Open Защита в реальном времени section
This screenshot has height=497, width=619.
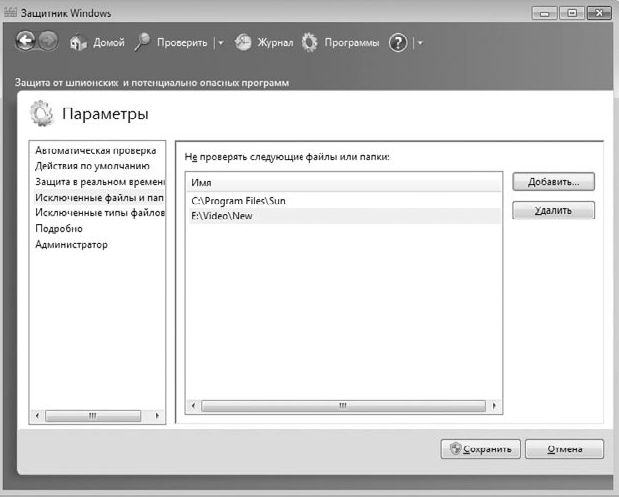(x=97, y=182)
